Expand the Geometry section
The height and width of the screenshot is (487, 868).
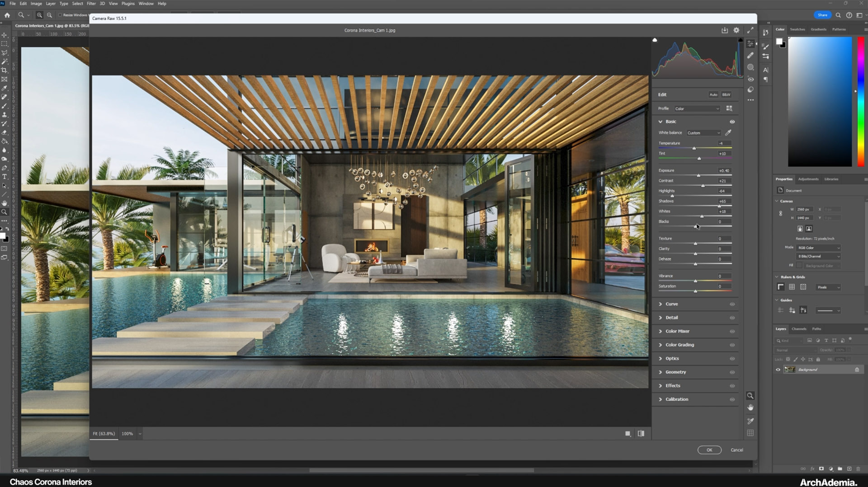tap(675, 372)
